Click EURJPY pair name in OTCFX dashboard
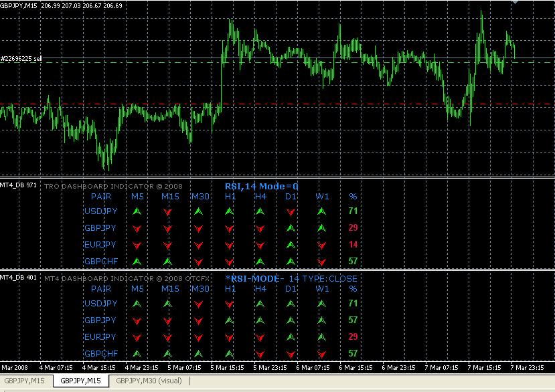Viewport: 555px width, 392px height. click(100, 336)
